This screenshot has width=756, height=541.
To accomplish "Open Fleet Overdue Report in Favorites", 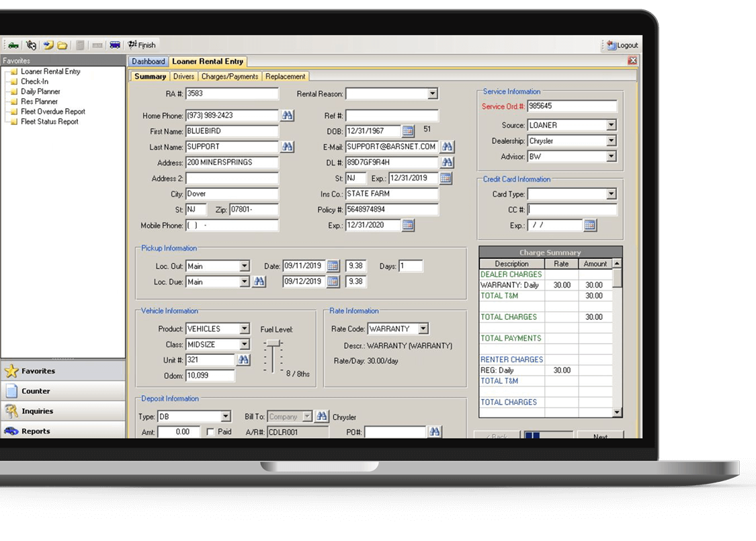I will tap(52, 112).
